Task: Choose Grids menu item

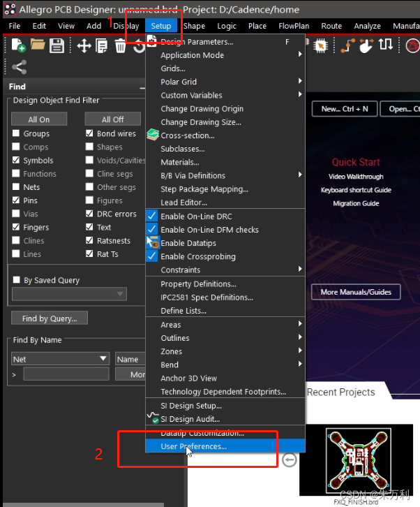Action: coord(225,68)
